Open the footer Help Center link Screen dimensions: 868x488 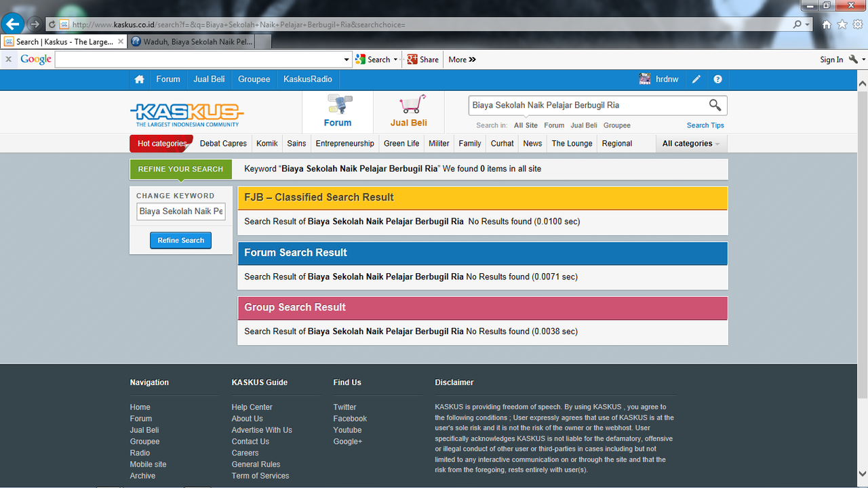pos(252,407)
